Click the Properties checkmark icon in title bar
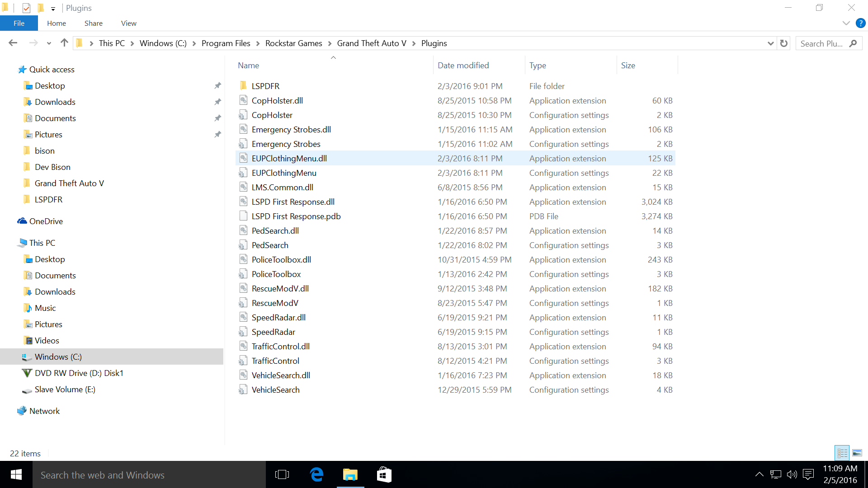Image resolution: width=868 pixels, height=488 pixels. tap(26, 8)
